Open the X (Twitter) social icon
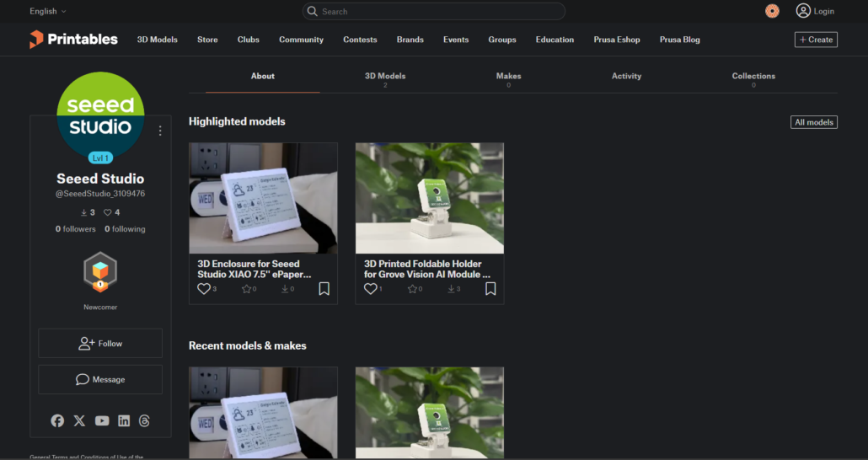 (x=79, y=420)
